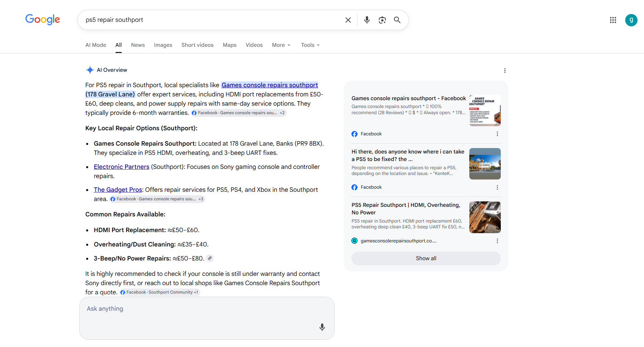Open the Google account avatar
644x347 pixels.
pyautogui.click(x=631, y=20)
